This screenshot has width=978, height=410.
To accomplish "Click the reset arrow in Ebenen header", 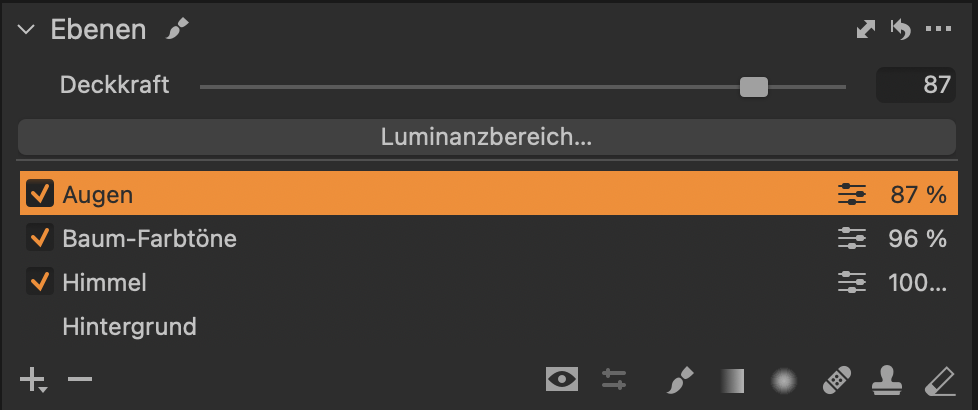I will click(x=901, y=29).
